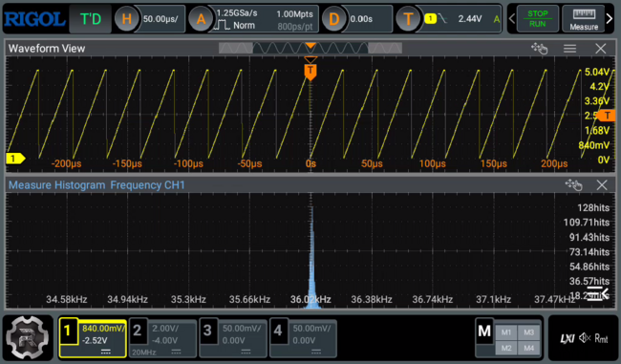Click the muted speaker sound icon

[585, 338]
